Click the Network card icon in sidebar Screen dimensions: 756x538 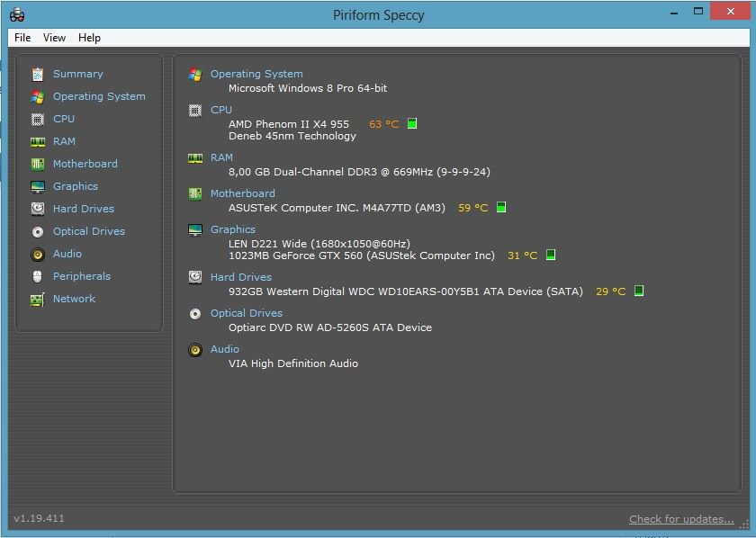click(38, 299)
